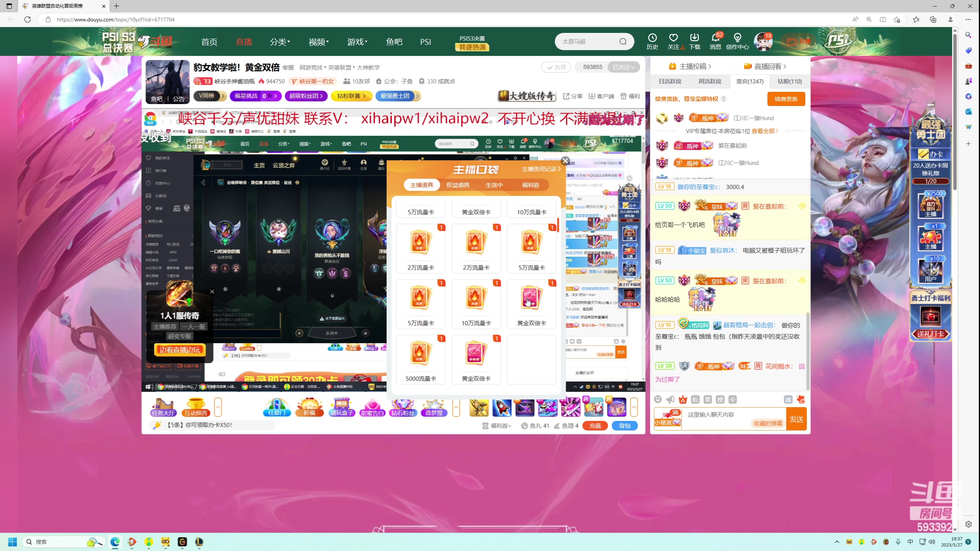
Task: Open the Windows Start button
Action: pos(12,542)
